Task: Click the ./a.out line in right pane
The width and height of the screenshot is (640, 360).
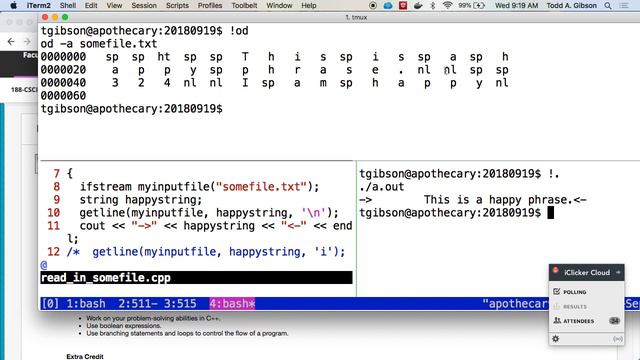Action: click(x=382, y=187)
